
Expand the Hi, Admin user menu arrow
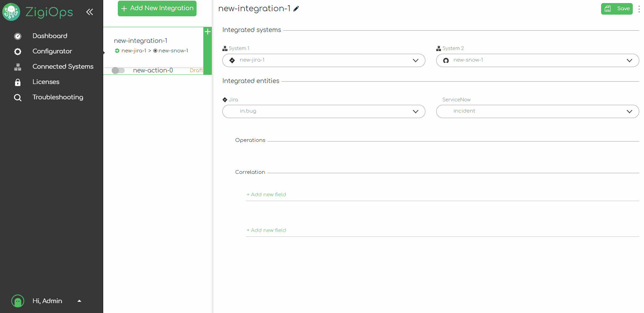click(79, 301)
